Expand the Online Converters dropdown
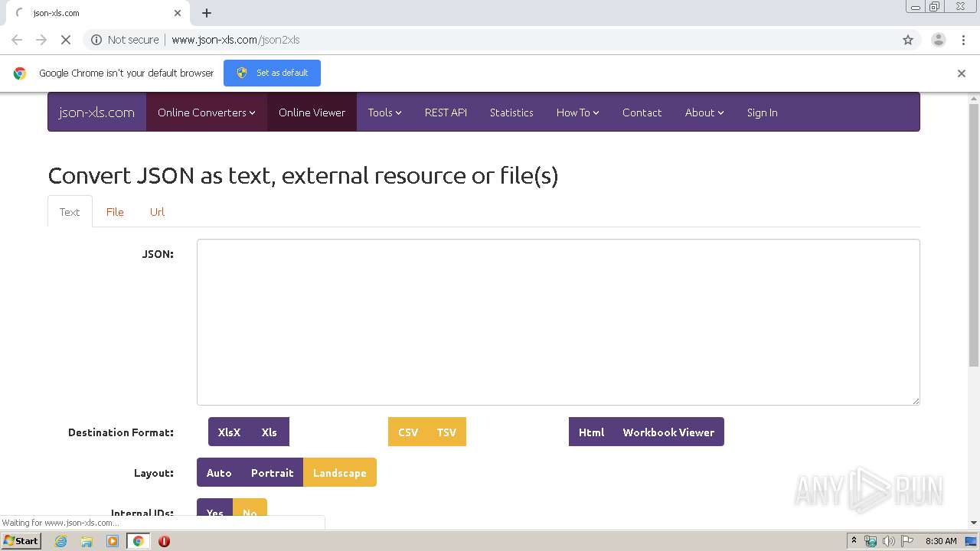This screenshot has height=551, width=980. 207,112
